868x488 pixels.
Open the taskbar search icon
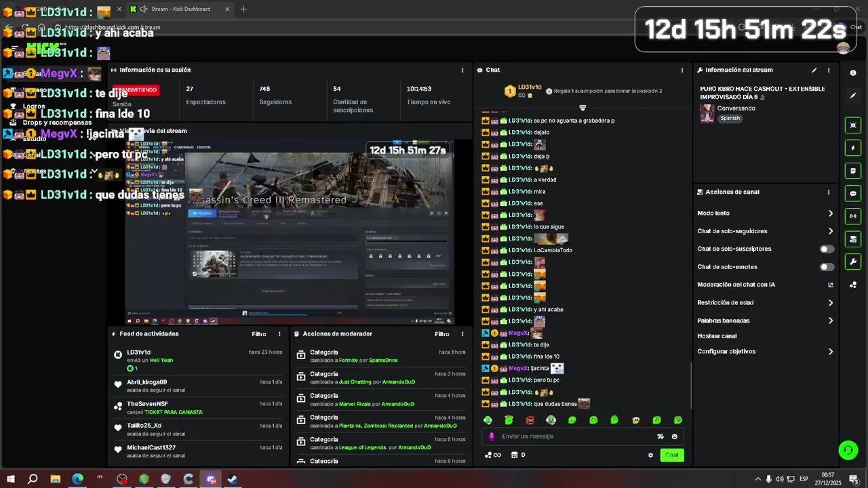pos(33,479)
